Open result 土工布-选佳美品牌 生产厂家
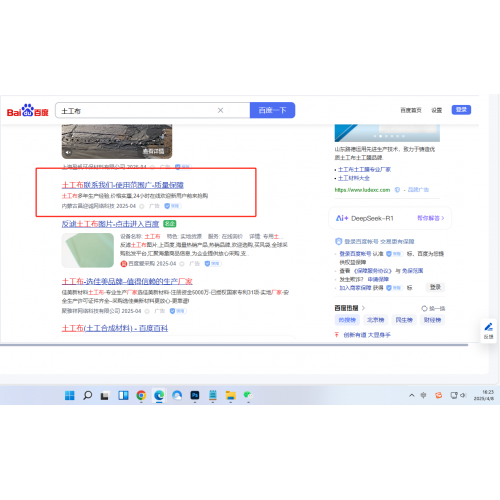Image resolution: width=500 pixels, height=500 pixels. pyautogui.click(x=127, y=281)
